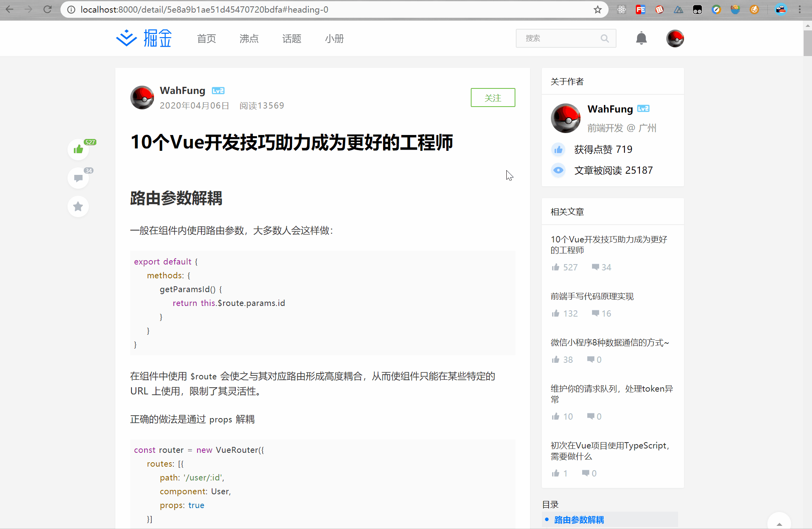812x529 pixels.
Task: Click the 目录 heading
Action: pos(550,505)
